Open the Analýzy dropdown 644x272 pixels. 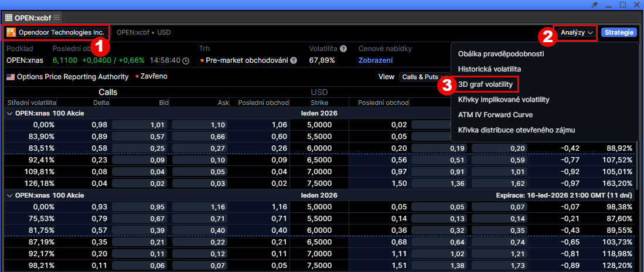tap(577, 32)
